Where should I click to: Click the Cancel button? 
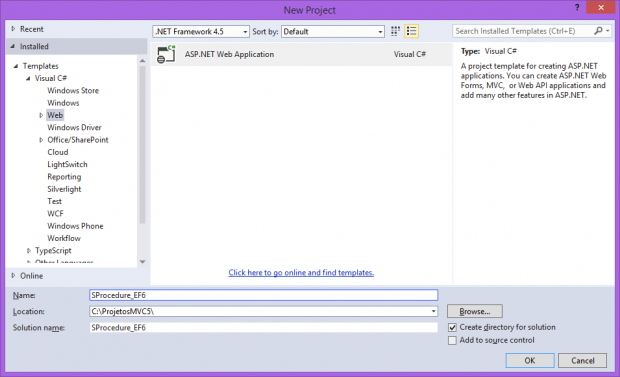[x=582, y=360]
